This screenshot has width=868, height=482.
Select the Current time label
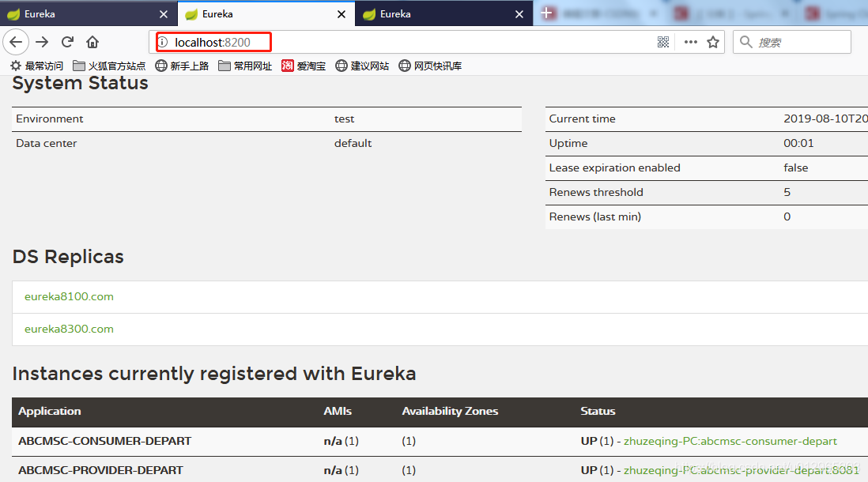pyautogui.click(x=583, y=119)
